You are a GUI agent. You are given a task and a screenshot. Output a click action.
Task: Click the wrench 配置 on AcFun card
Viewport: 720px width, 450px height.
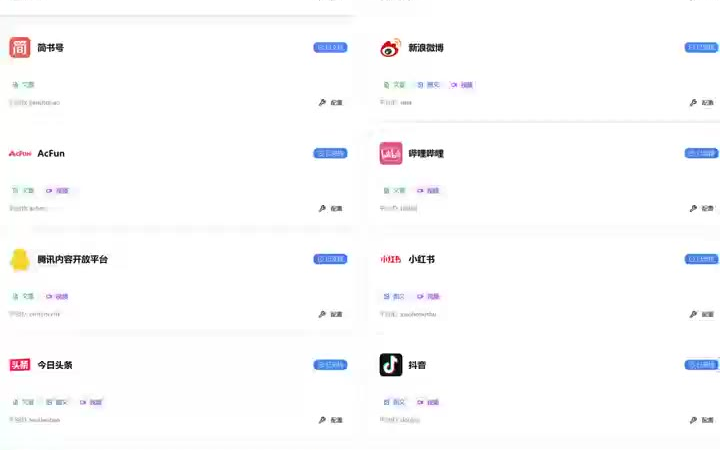pos(331,208)
